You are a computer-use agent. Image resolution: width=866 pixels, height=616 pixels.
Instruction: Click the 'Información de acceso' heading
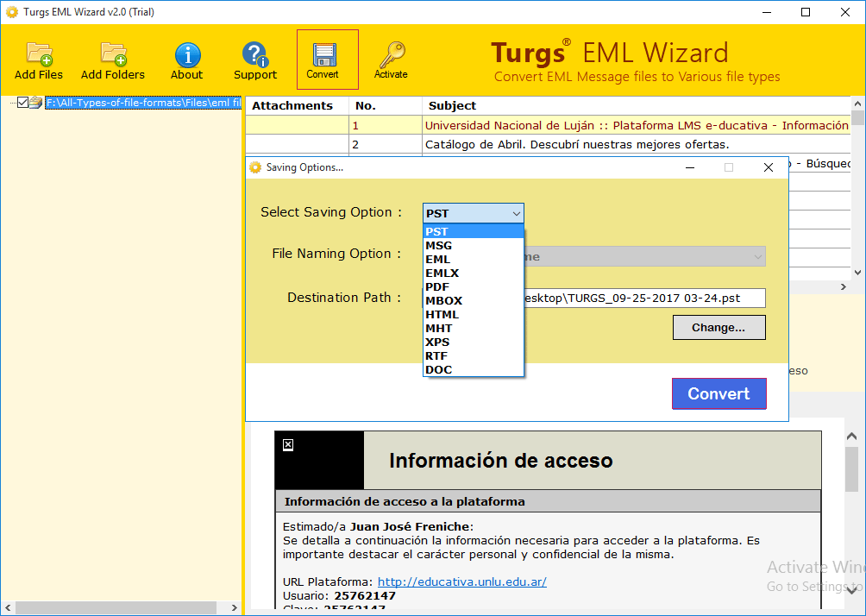tap(501, 460)
